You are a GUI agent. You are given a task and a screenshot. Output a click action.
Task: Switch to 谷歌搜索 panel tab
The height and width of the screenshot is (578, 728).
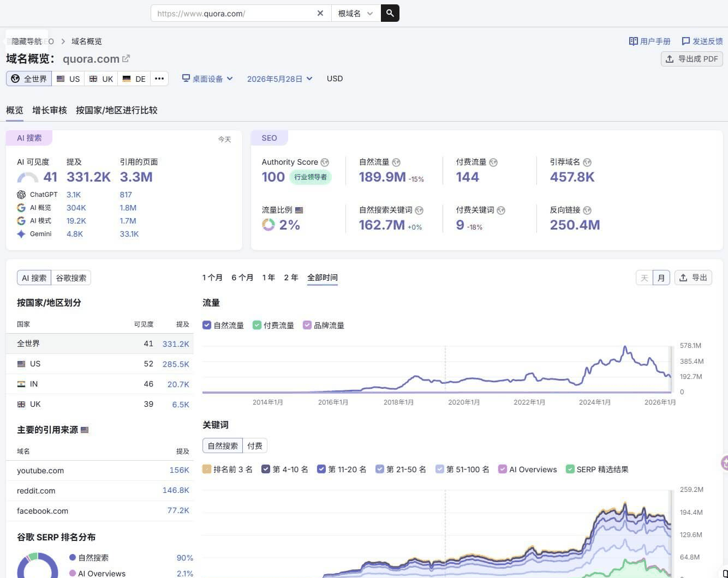point(71,278)
